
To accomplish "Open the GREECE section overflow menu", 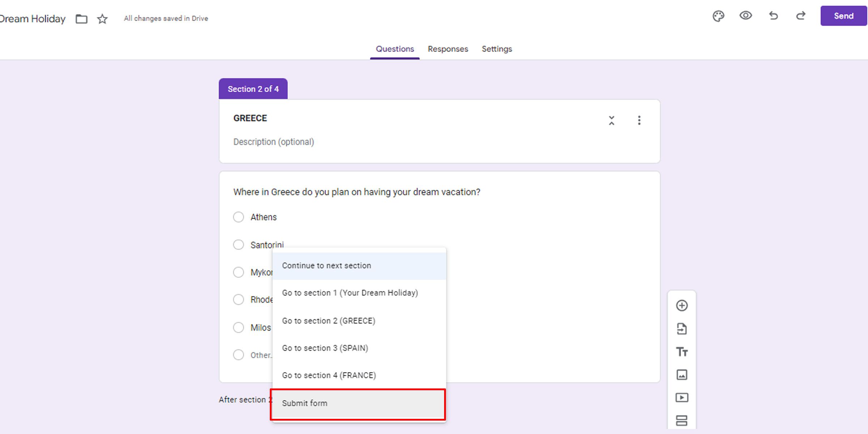I will coord(639,121).
